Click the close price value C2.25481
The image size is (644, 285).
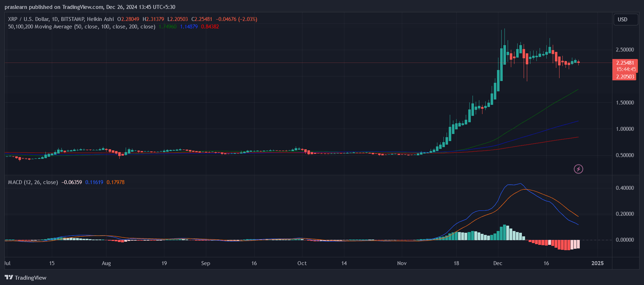point(202,19)
